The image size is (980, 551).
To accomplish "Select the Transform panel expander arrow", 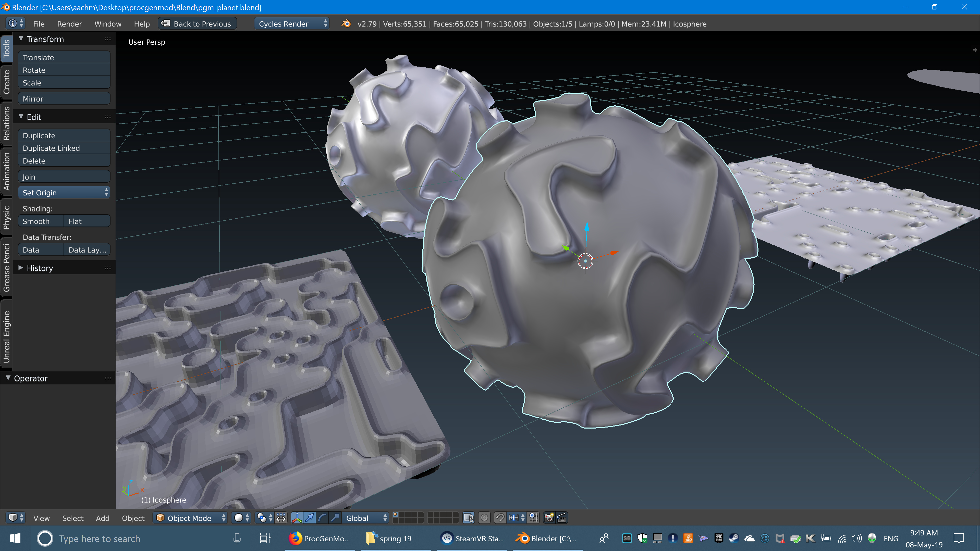I will 20,39.
